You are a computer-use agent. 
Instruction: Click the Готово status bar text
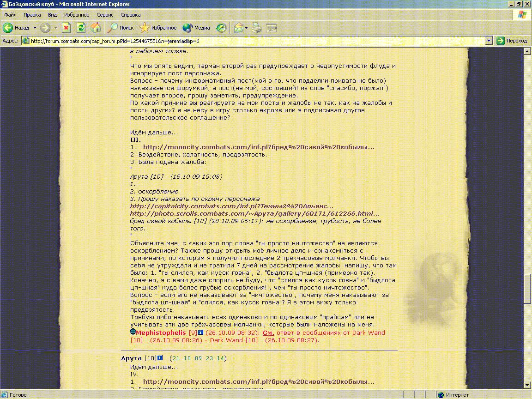[x=18, y=395]
